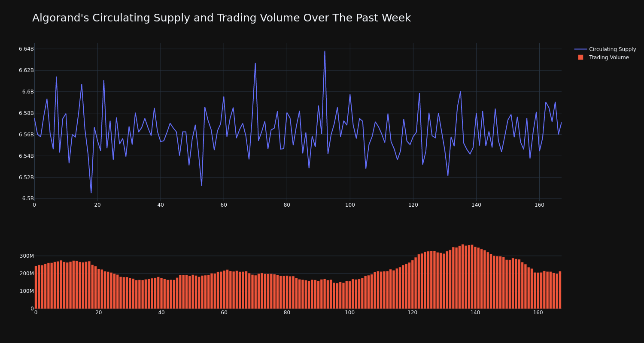Click x-axis label 80 on supply chart
The height and width of the screenshot is (343, 644).
[287, 205]
